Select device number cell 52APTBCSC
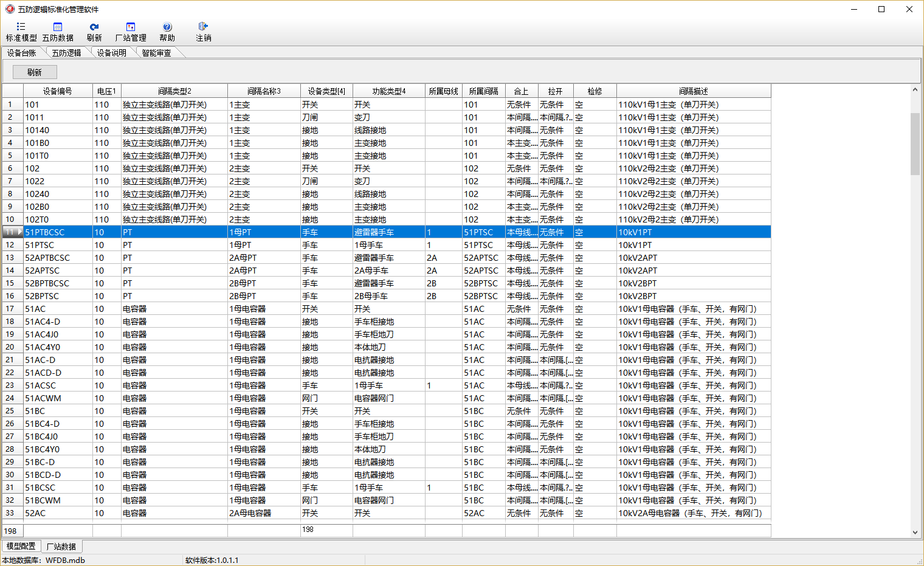This screenshot has width=924, height=566. pos(58,258)
